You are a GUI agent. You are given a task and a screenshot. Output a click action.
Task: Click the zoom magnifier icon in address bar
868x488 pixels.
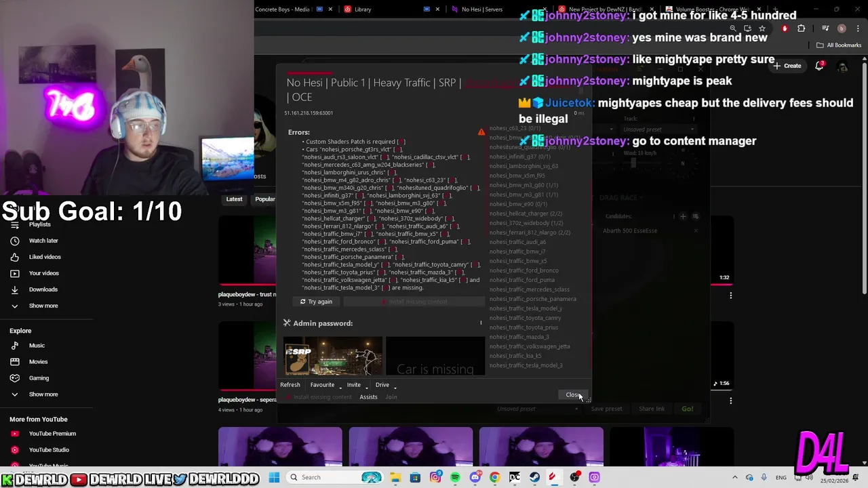(x=733, y=28)
